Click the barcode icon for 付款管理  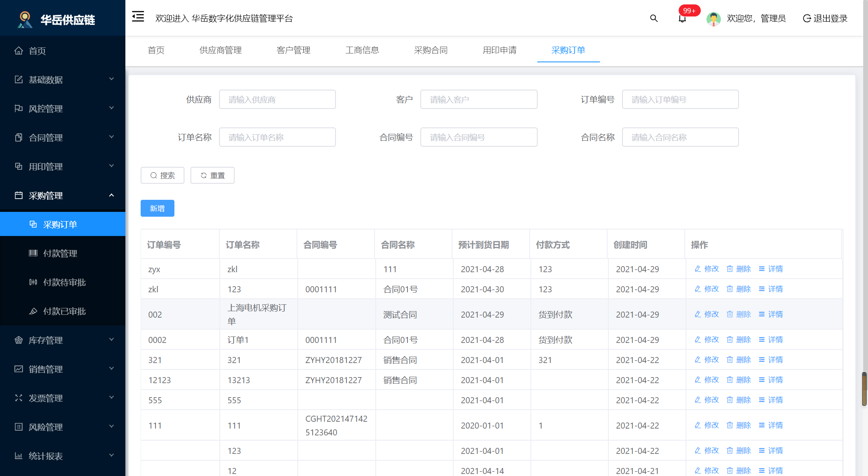[x=33, y=253]
